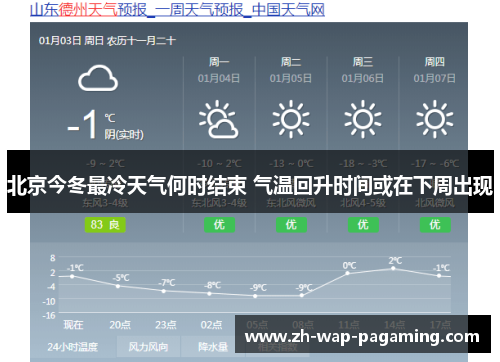The width and height of the screenshot is (500, 362).
Task: Select the 周四 01月07日 forecast header
Action: (435, 70)
